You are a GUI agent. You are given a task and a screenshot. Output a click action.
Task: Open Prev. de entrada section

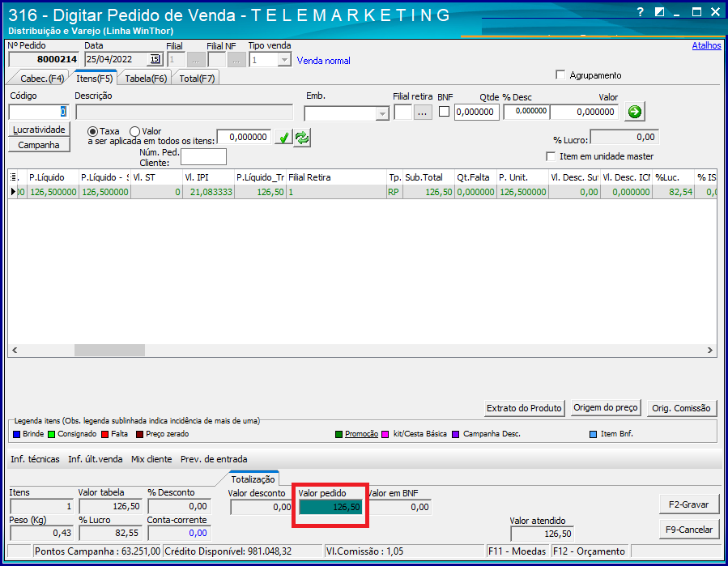[214, 459]
